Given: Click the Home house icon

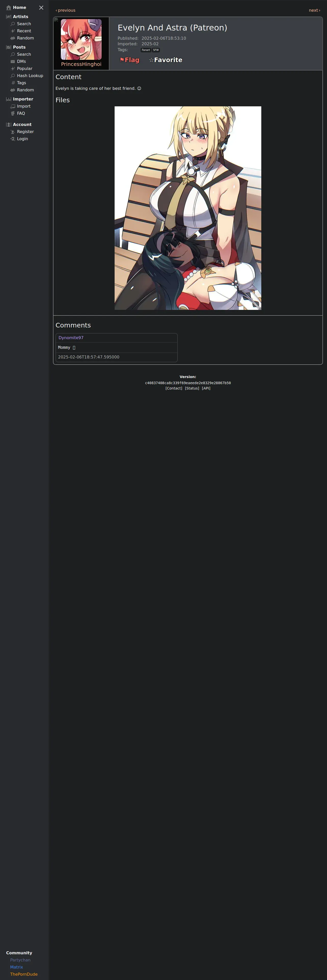Looking at the screenshot, I should pos(9,8).
